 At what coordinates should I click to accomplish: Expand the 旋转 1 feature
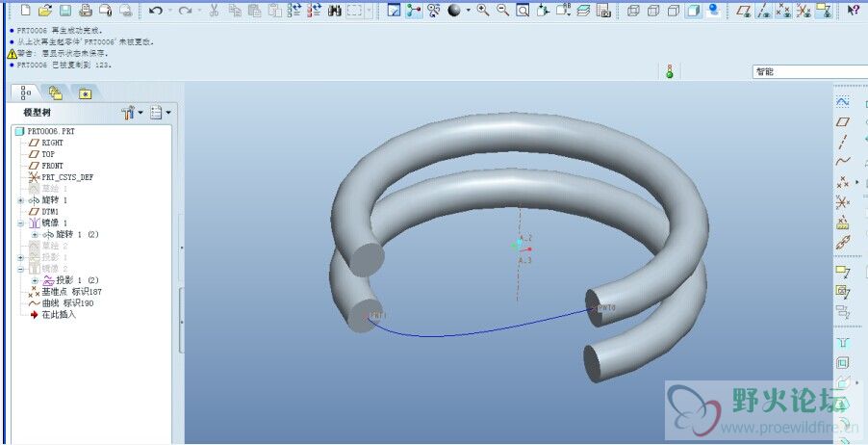click(x=21, y=200)
